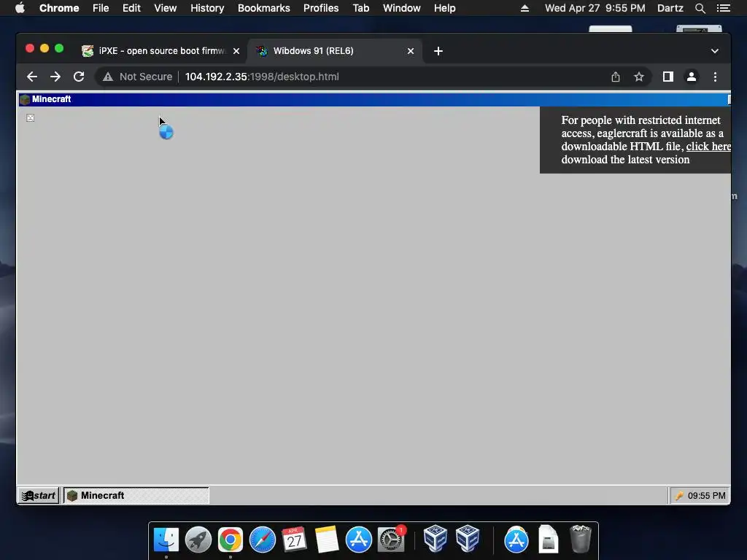Open Notes in the Dock

pyautogui.click(x=326, y=540)
